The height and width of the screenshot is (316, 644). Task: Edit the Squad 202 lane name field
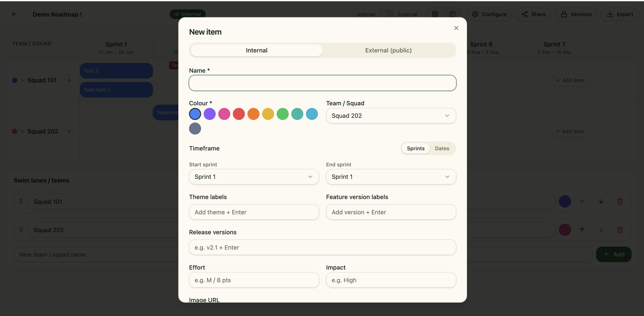(x=291, y=230)
